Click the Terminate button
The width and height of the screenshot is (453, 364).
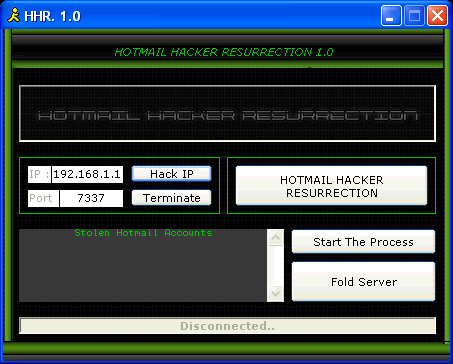pos(171,198)
